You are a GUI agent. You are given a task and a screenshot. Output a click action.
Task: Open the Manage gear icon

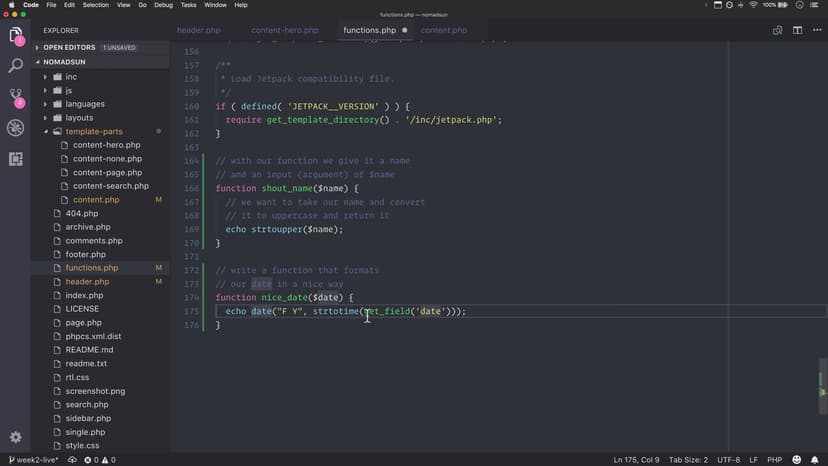pyautogui.click(x=16, y=437)
